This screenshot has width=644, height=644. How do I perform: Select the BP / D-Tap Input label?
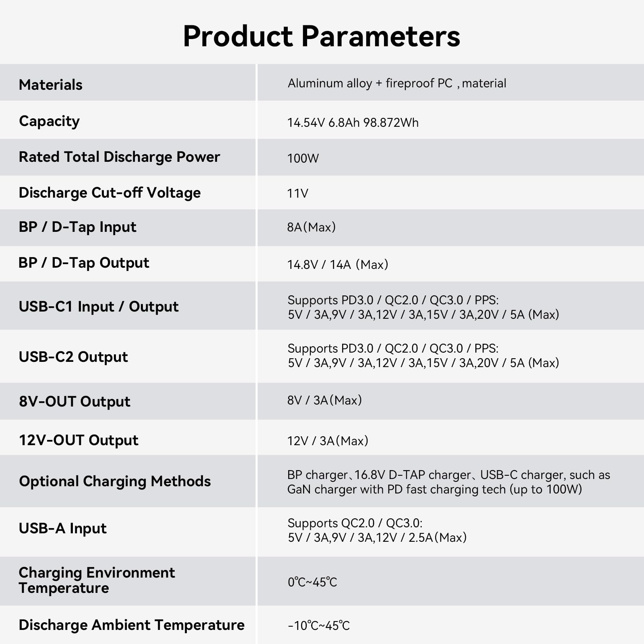pyautogui.click(x=77, y=227)
